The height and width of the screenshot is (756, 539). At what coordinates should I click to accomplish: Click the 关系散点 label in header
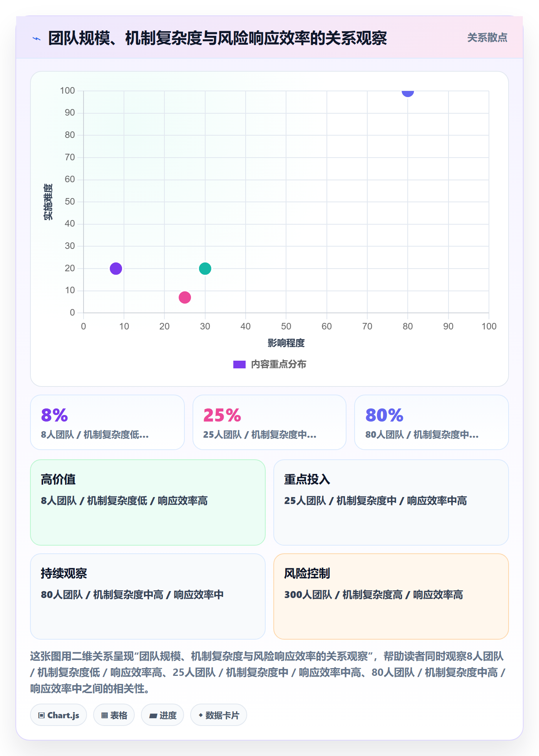click(x=487, y=38)
